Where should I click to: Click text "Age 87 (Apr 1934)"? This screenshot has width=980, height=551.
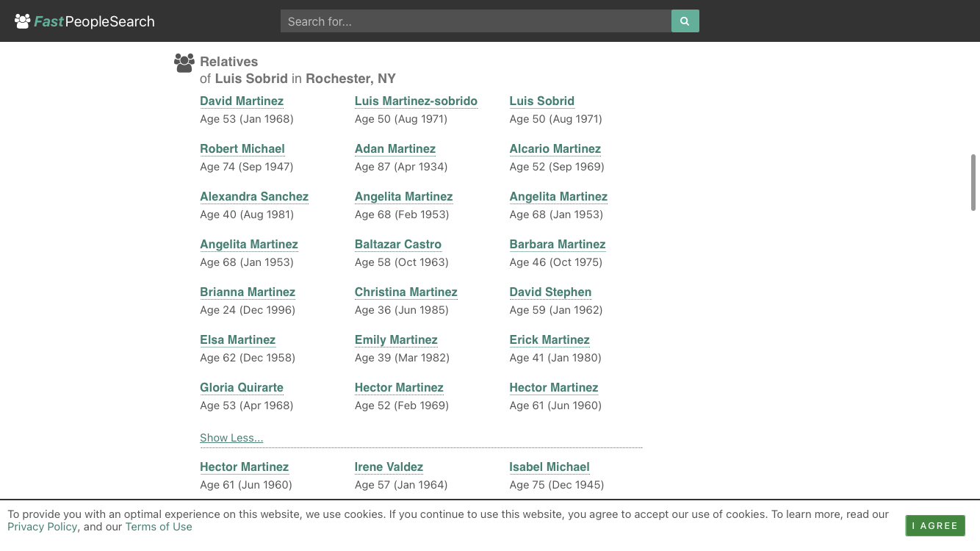pyautogui.click(x=401, y=167)
